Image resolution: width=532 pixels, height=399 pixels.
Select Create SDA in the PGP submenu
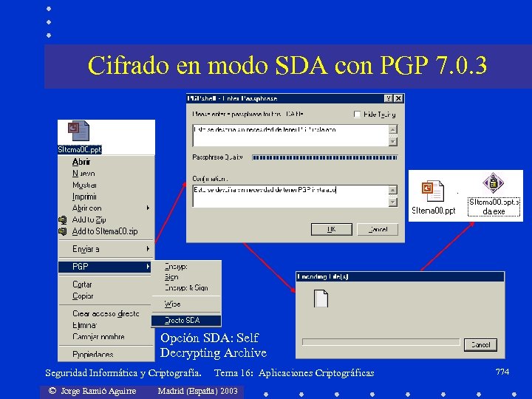186,320
